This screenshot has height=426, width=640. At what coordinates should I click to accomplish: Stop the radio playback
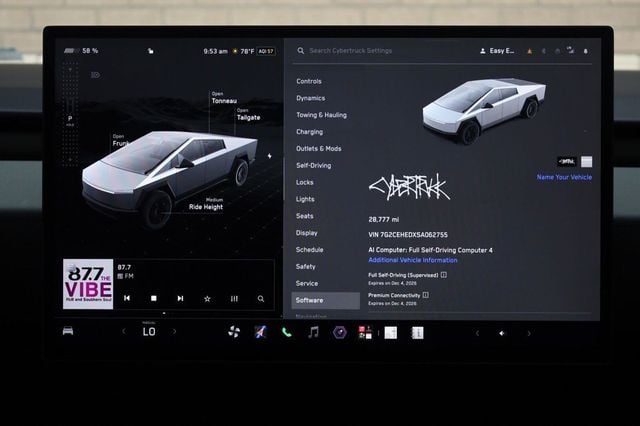(154, 298)
